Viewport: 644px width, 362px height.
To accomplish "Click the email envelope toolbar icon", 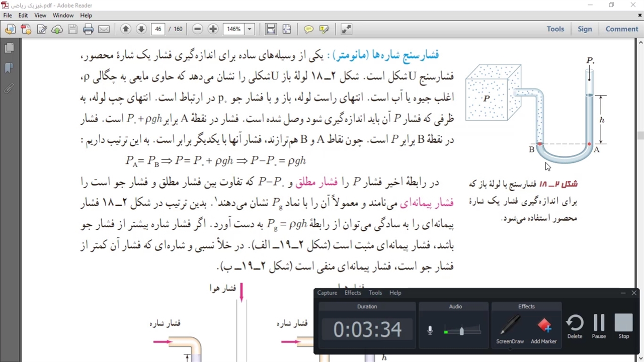I will [104, 29].
